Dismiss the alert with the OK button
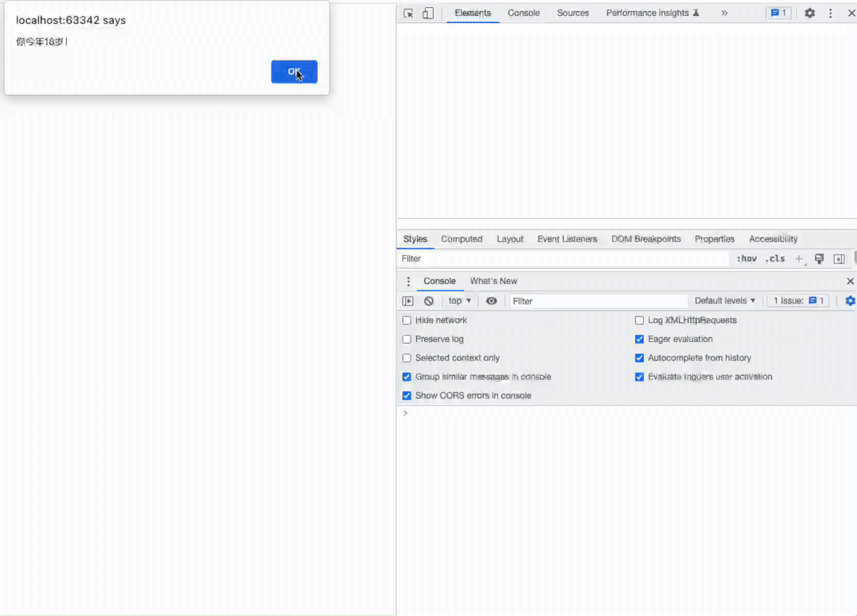 tap(294, 71)
